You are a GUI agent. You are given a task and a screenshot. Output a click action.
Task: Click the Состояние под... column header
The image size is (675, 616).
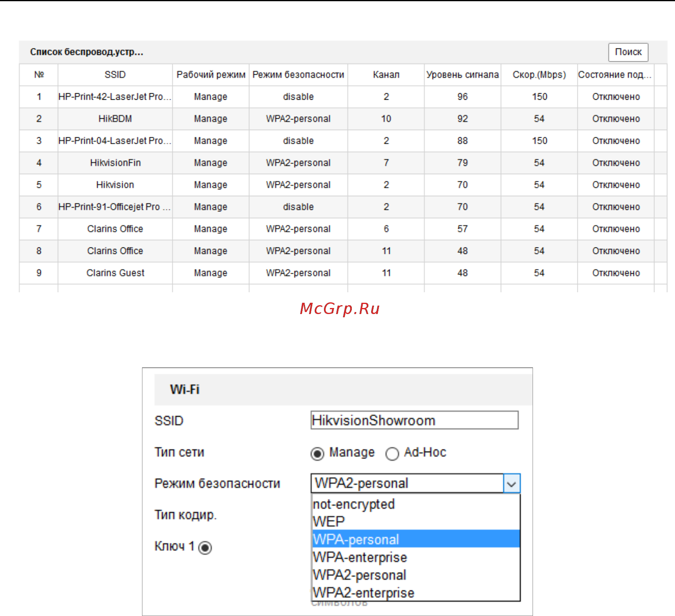point(616,75)
